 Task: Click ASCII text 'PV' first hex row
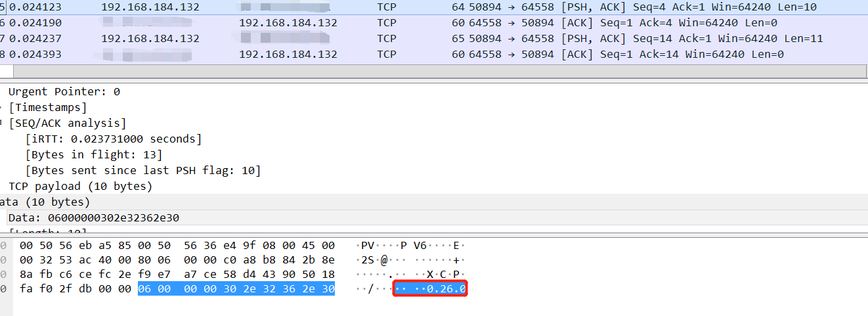click(x=368, y=245)
